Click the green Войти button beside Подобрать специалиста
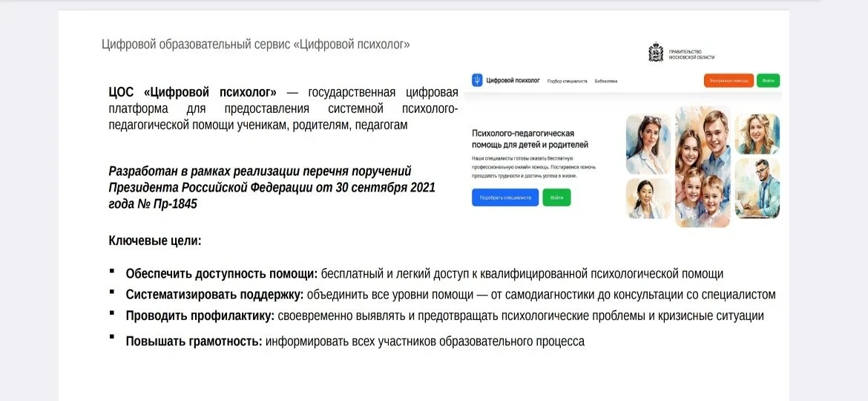Image resolution: width=868 pixels, height=401 pixels. click(556, 198)
